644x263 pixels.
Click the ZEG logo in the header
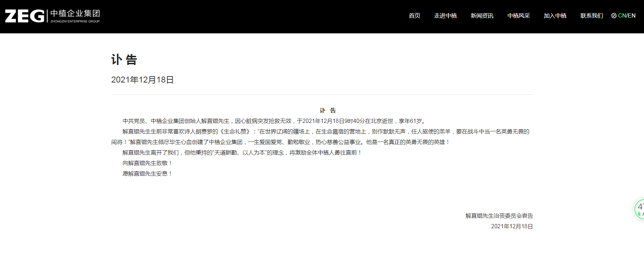[x=25, y=16]
